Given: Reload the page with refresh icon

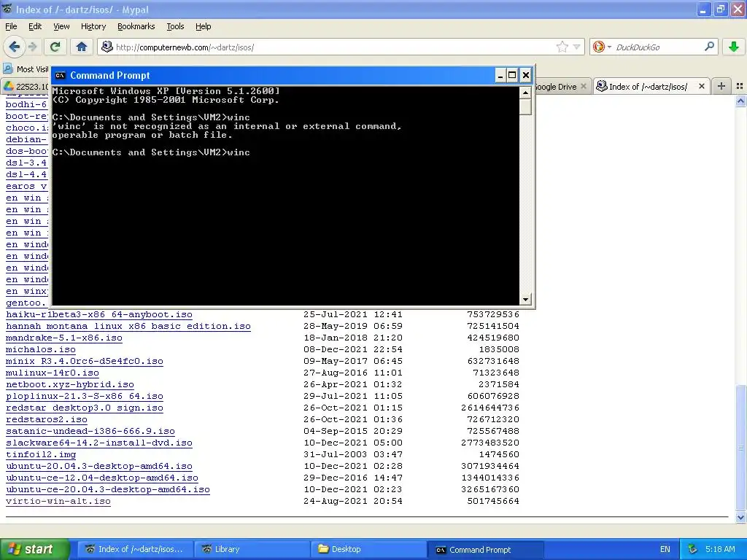Looking at the screenshot, I should coord(55,47).
